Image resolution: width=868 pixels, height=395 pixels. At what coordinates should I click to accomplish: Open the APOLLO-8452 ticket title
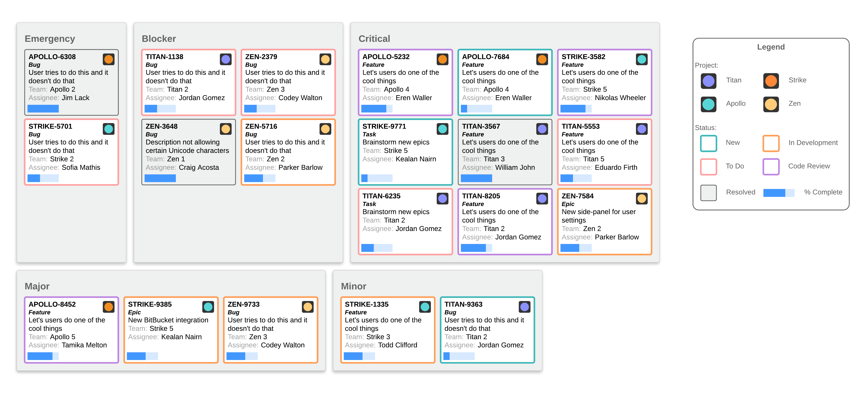52,304
